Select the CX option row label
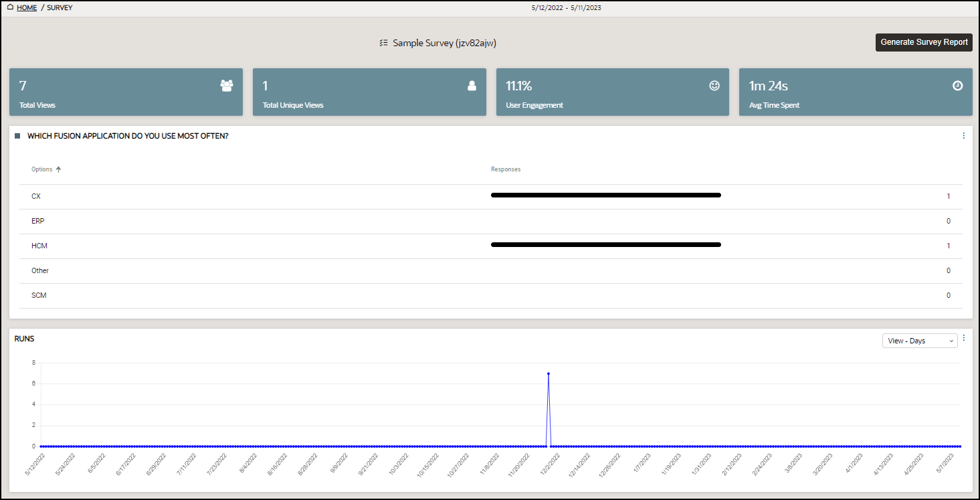This screenshot has height=500, width=980. (x=36, y=196)
